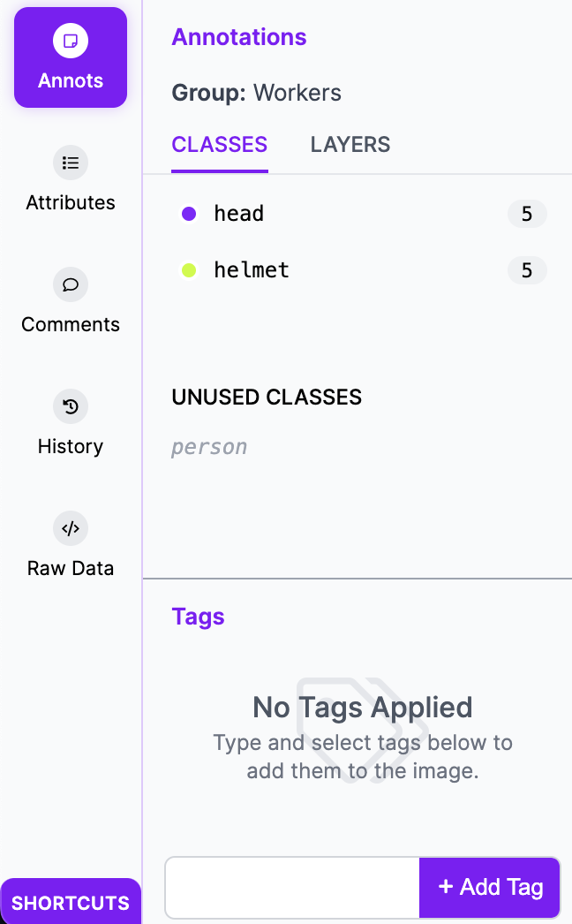Click the head class count badge
The height and width of the screenshot is (924, 572).
(x=527, y=214)
